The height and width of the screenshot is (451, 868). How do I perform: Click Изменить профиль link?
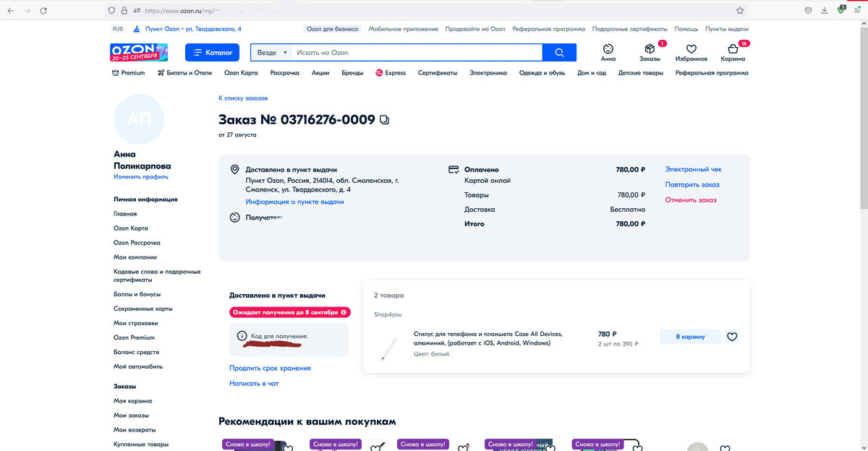pyautogui.click(x=141, y=176)
